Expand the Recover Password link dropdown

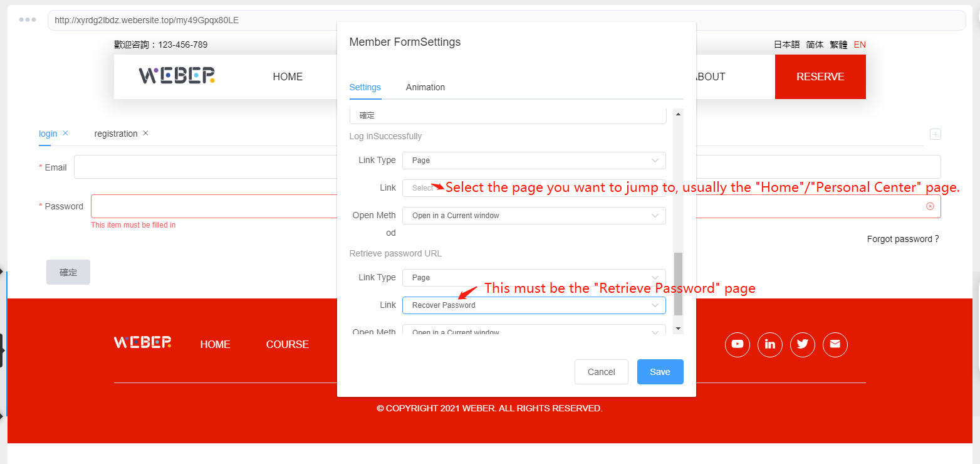click(533, 305)
